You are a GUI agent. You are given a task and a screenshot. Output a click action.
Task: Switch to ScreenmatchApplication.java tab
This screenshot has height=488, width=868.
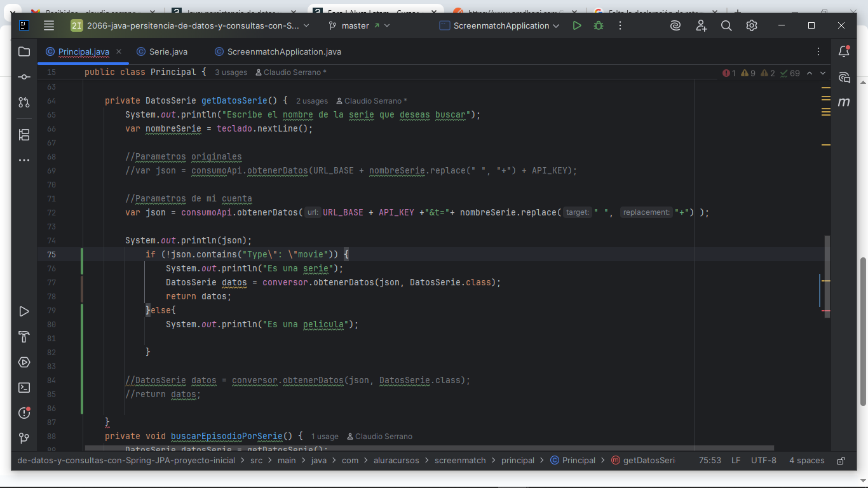click(278, 51)
